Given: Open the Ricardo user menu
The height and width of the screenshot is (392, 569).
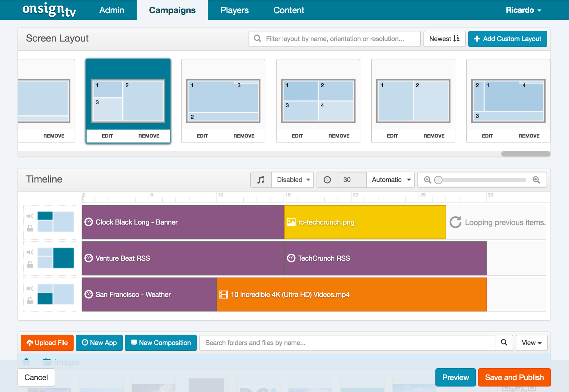Looking at the screenshot, I should pyautogui.click(x=523, y=10).
